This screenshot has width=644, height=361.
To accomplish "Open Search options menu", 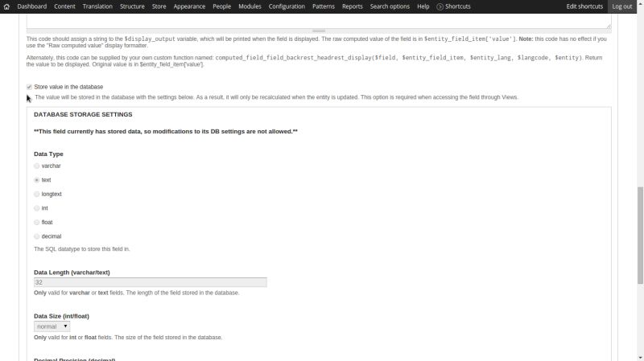I will (390, 6).
